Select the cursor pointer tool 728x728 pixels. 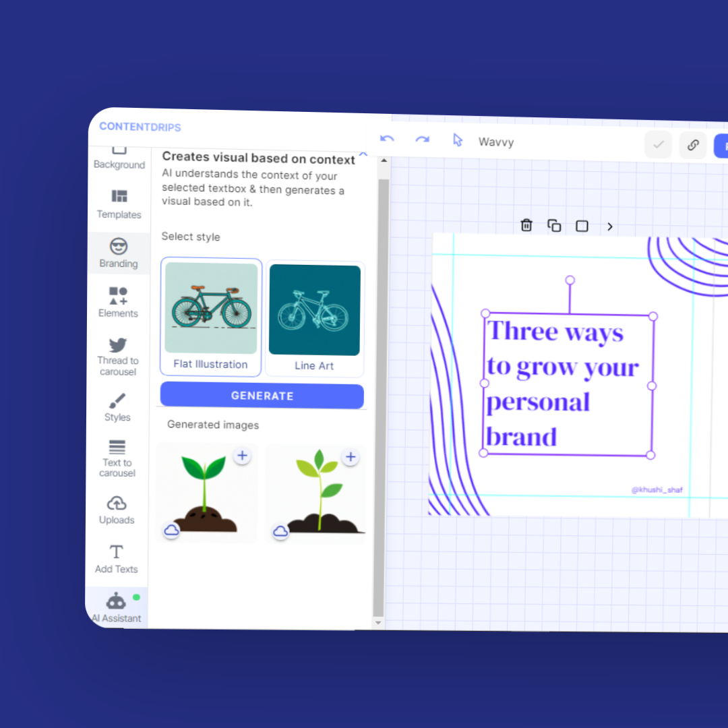click(458, 140)
